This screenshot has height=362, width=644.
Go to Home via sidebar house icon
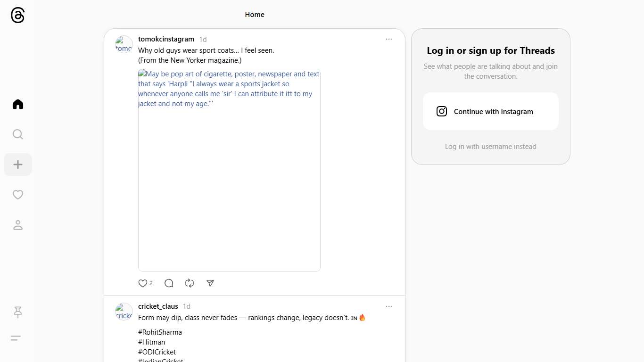(18, 104)
